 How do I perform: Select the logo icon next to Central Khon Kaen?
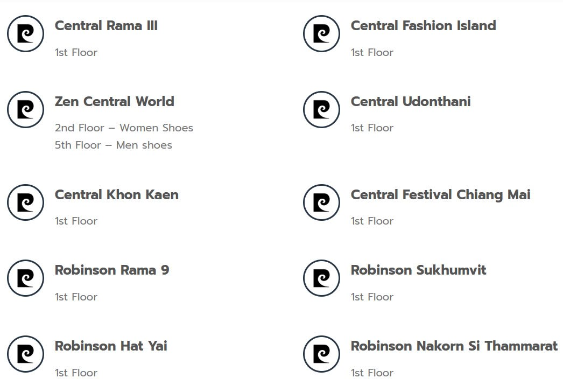click(25, 202)
